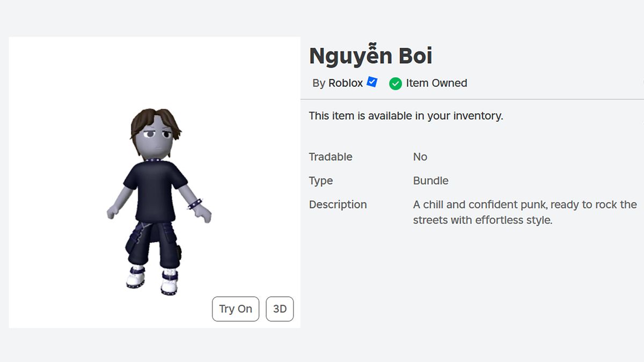Click the Type row label

point(320,181)
